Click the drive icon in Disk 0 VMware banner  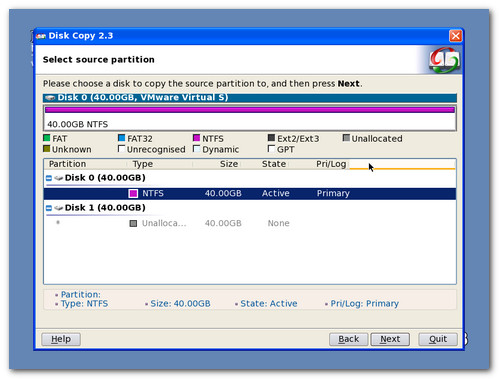(x=50, y=98)
